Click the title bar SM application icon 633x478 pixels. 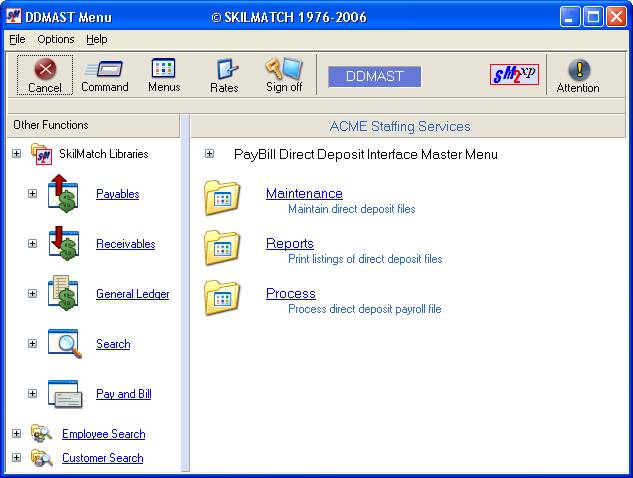[x=13, y=17]
